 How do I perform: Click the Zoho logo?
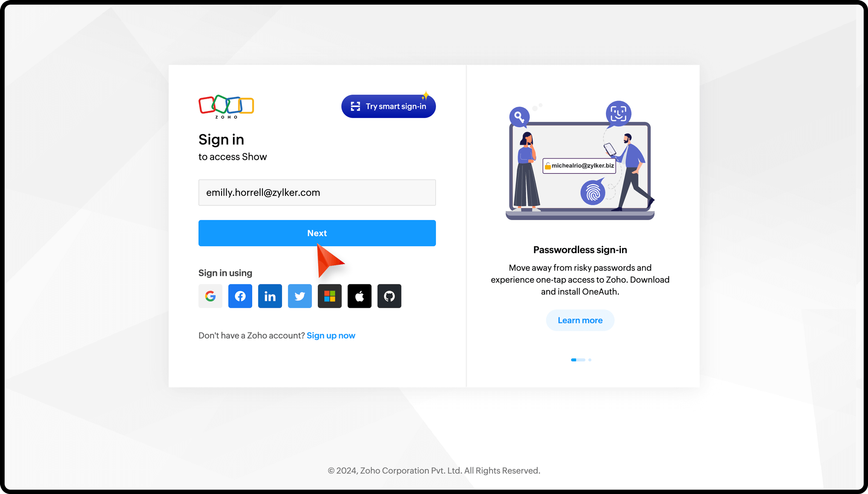click(226, 106)
